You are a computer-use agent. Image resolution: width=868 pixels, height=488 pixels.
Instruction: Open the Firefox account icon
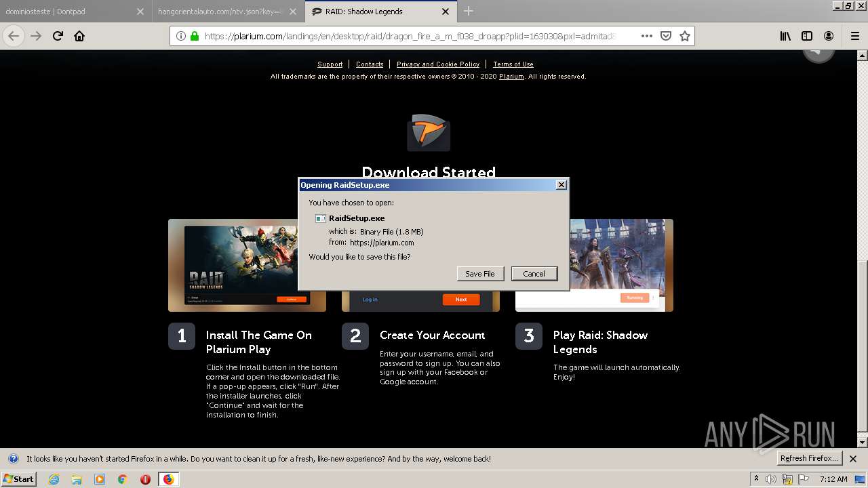click(x=829, y=36)
